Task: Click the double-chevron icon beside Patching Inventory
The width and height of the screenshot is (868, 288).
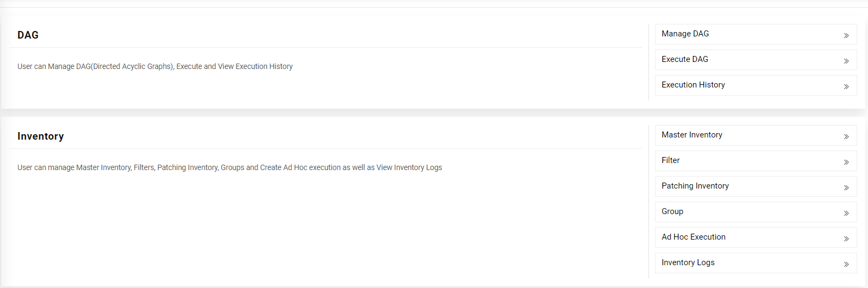Action: coord(846,187)
